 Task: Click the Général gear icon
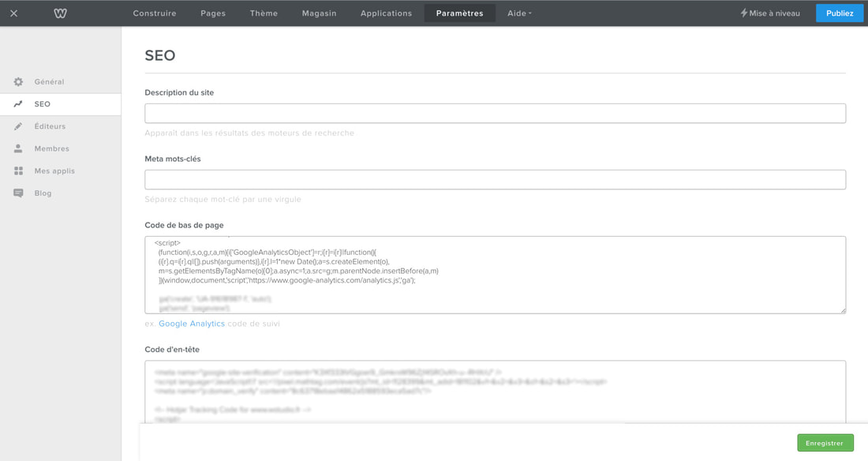click(x=18, y=82)
